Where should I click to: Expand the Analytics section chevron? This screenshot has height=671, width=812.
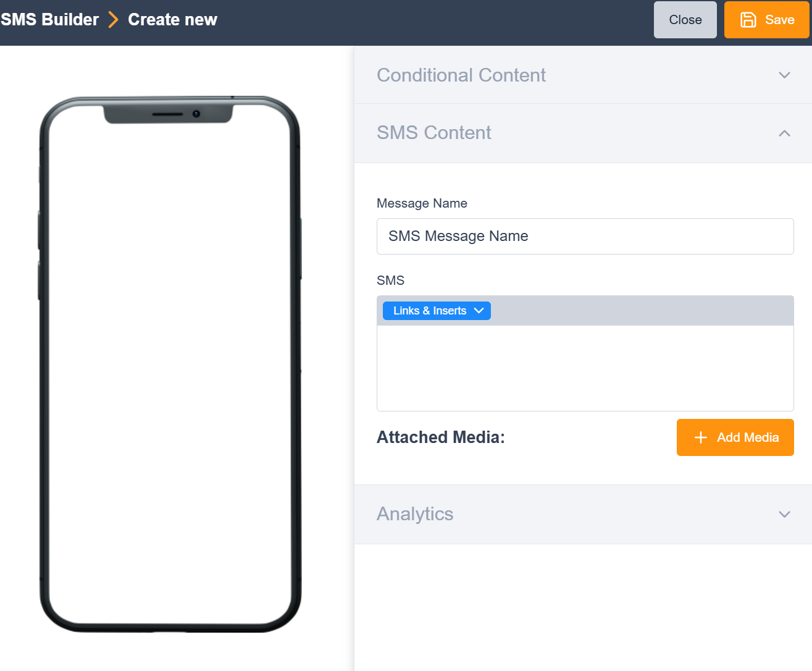pyautogui.click(x=784, y=515)
